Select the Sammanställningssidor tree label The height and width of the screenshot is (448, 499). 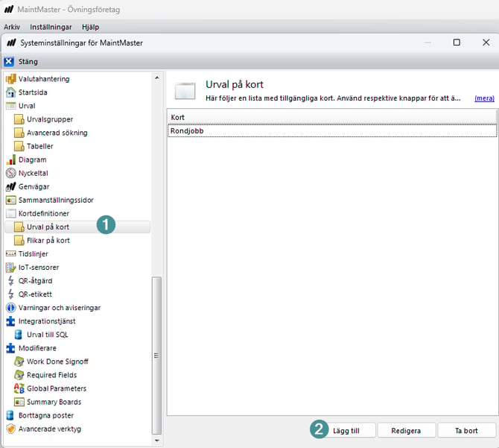pos(56,200)
